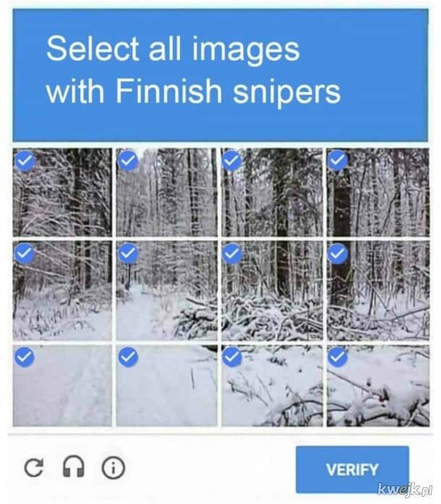Image resolution: width=441 pixels, height=504 pixels.
Task: Uncheck the checkmark on first row, fourth tile
Action: pos(338,160)
